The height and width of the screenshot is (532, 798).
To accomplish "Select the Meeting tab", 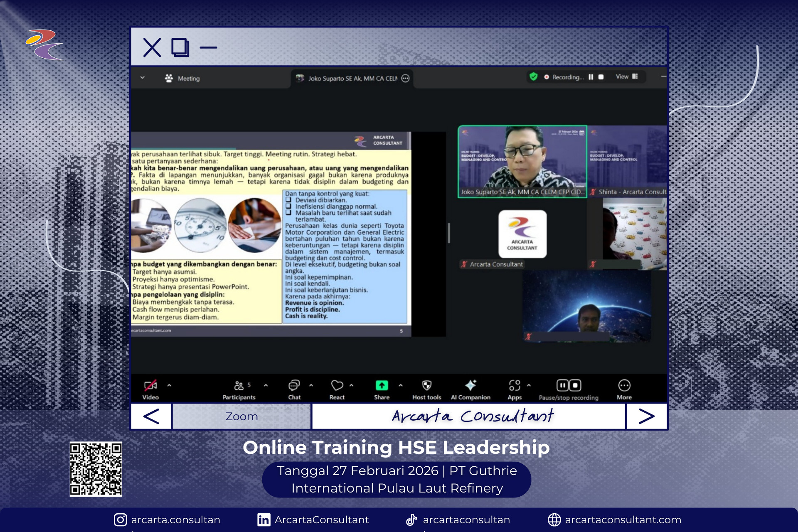I will pyautogui.click(x=182, y=79).
